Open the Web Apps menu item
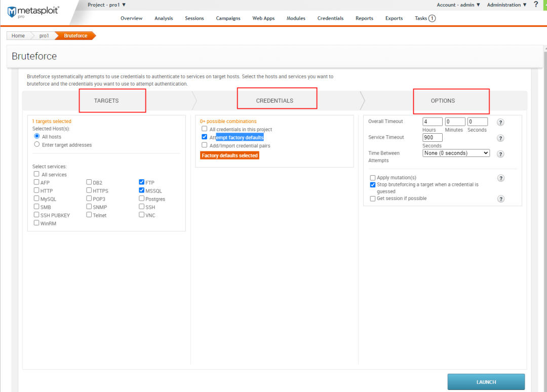This screenshot has width=547, height=392. click(263, 18)
